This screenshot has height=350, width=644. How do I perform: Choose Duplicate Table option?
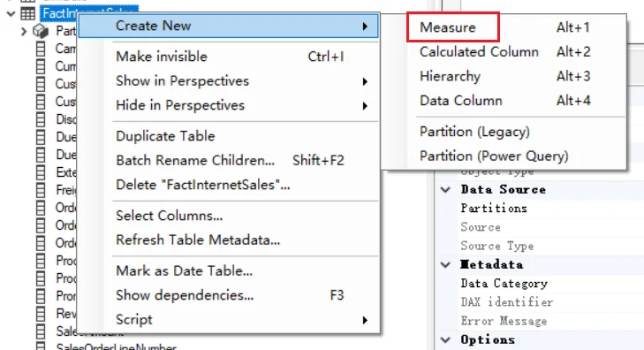[228, 136]
